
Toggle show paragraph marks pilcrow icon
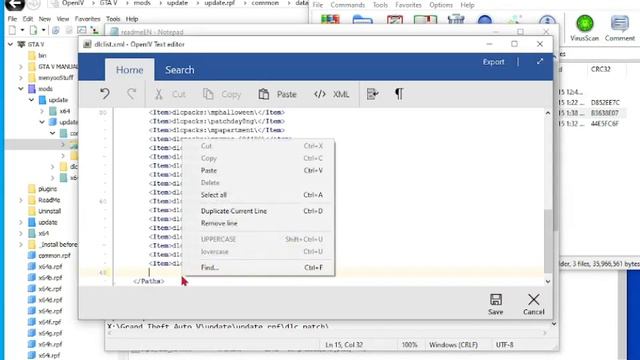[399, 94]
